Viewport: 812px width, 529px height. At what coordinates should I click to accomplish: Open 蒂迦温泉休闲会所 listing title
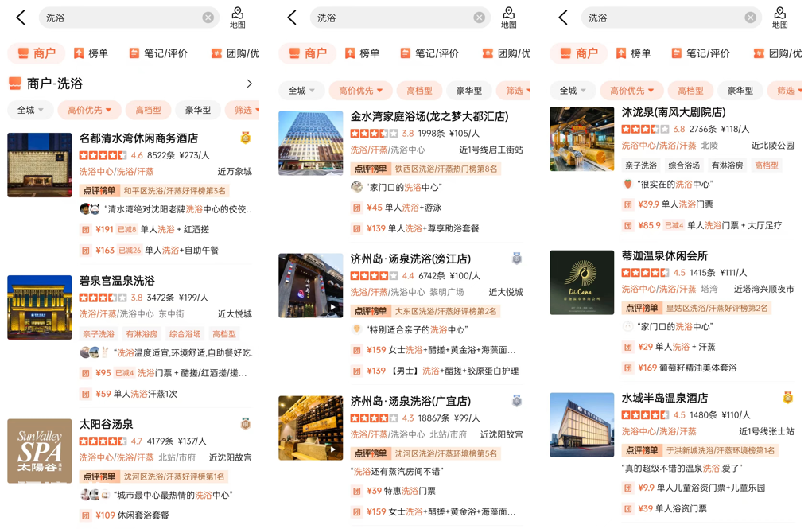click(664, 255)
